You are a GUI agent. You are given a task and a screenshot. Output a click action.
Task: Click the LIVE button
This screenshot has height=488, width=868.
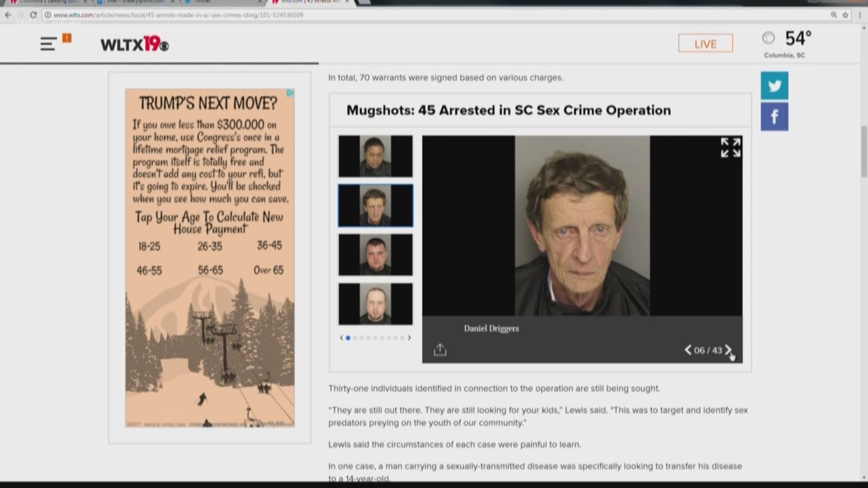705,43
